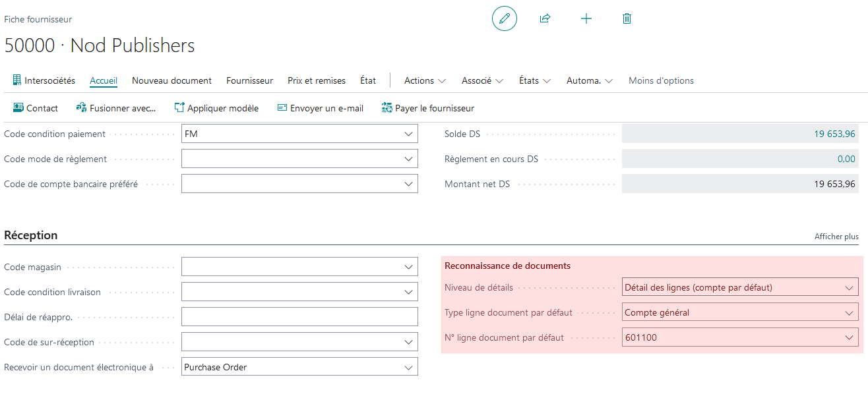Open Code de compte bancaire préféré dropdown

(408, 184)
